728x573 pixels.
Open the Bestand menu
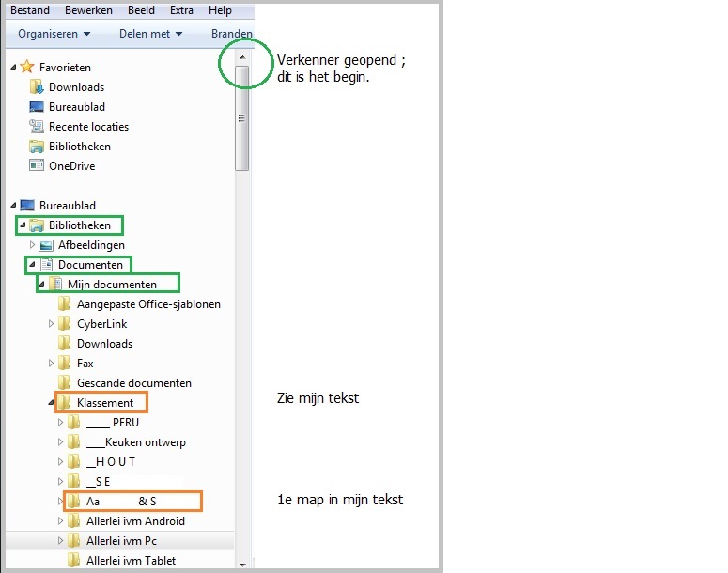(30, 10)
